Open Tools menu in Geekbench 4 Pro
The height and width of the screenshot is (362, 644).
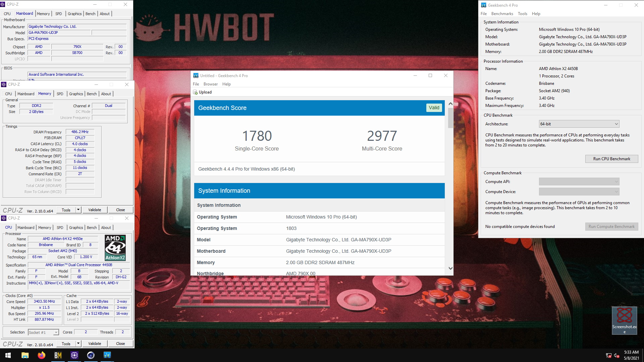pyautogui.click(x=523, y=14)
